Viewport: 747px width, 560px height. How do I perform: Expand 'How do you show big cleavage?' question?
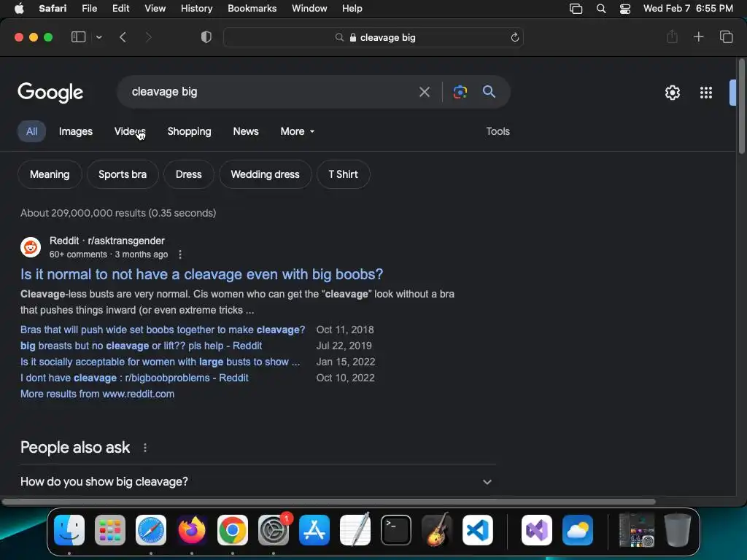pos(258,481)
